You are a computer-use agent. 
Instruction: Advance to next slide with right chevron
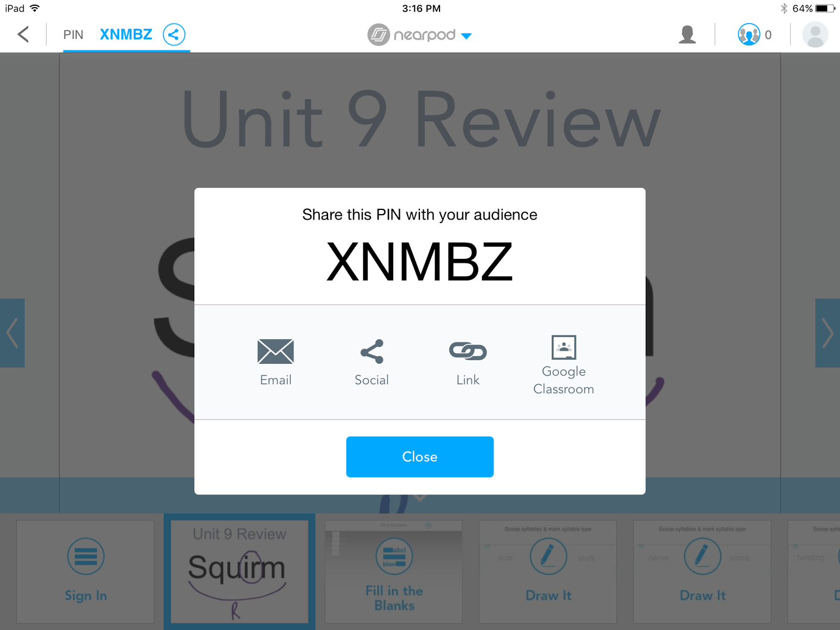click(x=827, y=333)
